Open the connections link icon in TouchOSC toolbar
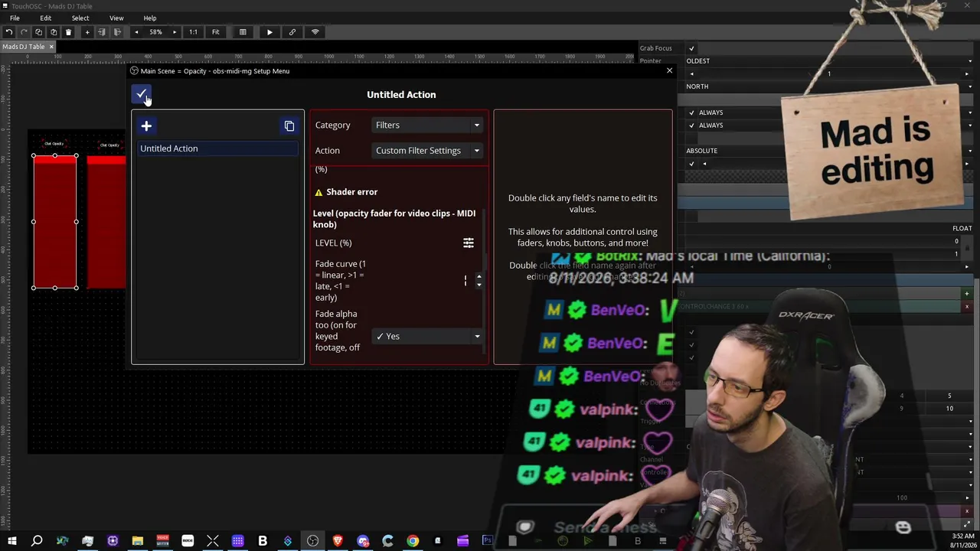Viewport: 980px width, 551px height. tap(292, 32)
